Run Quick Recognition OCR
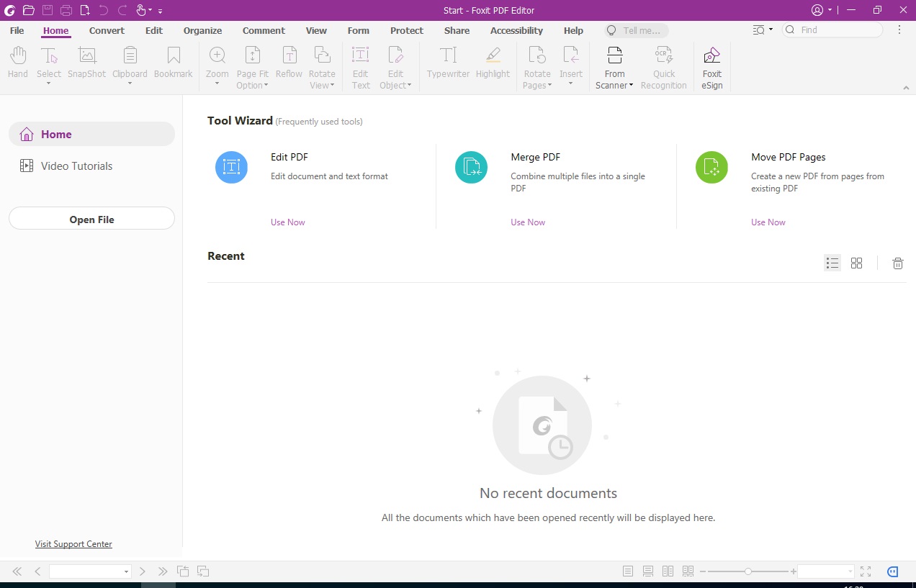Screen dimensions: 916x588 (663, 65)
